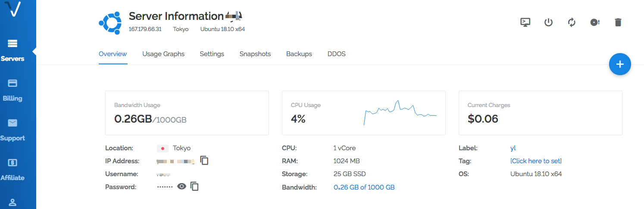
Task: Reveal password with the eye icon
Action: point(182,187)
